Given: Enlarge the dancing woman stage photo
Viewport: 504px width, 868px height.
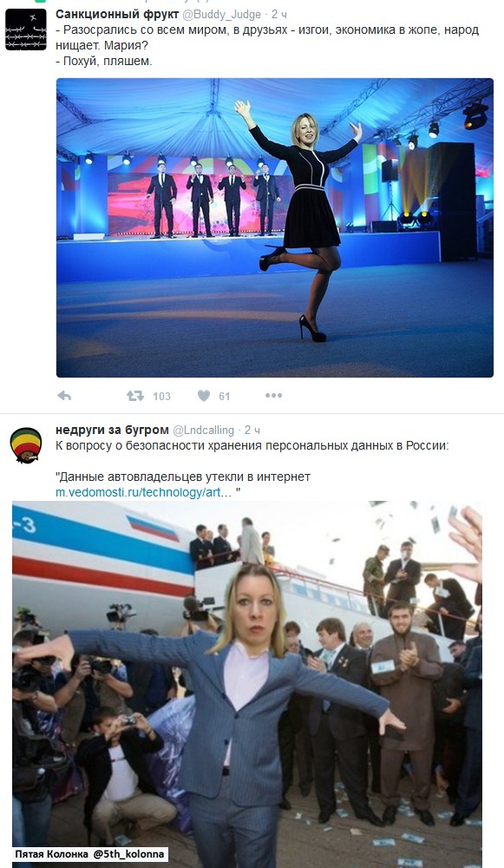Looking at the screenshot, I should [x=275, y=227].
